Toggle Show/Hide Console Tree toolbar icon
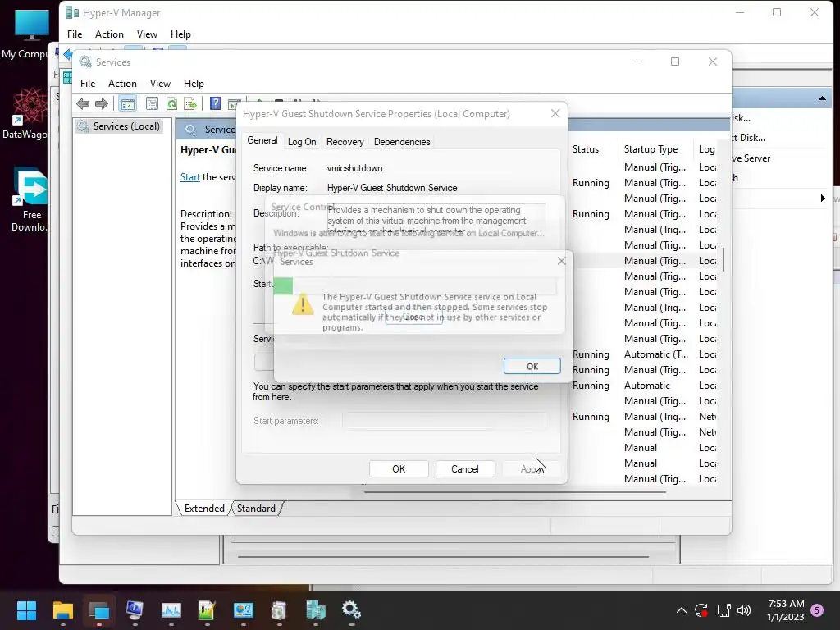Image resolution: width=840 pixels, height=630 pixels. pos(127,103)
